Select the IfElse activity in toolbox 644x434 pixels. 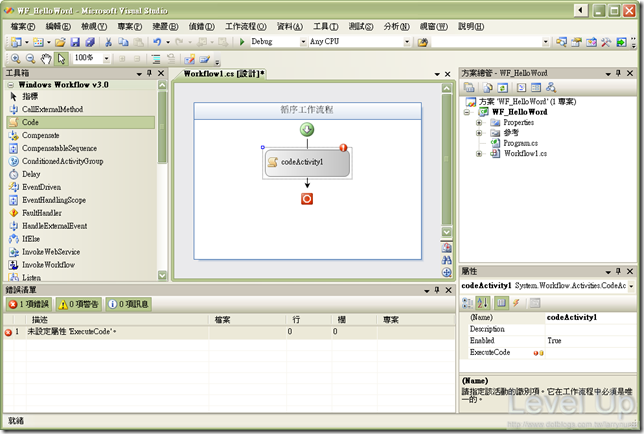(x=81, y=239)
